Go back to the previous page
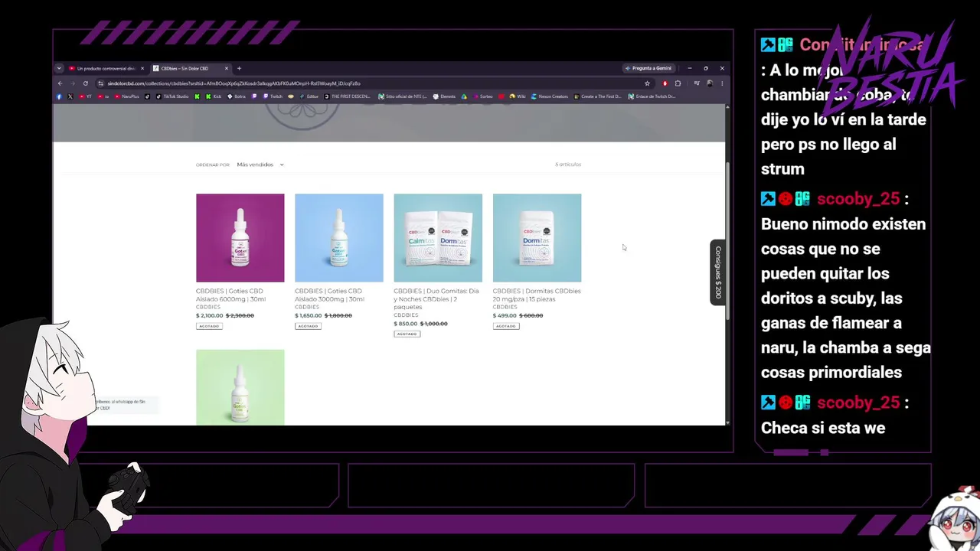 [60, 83]
